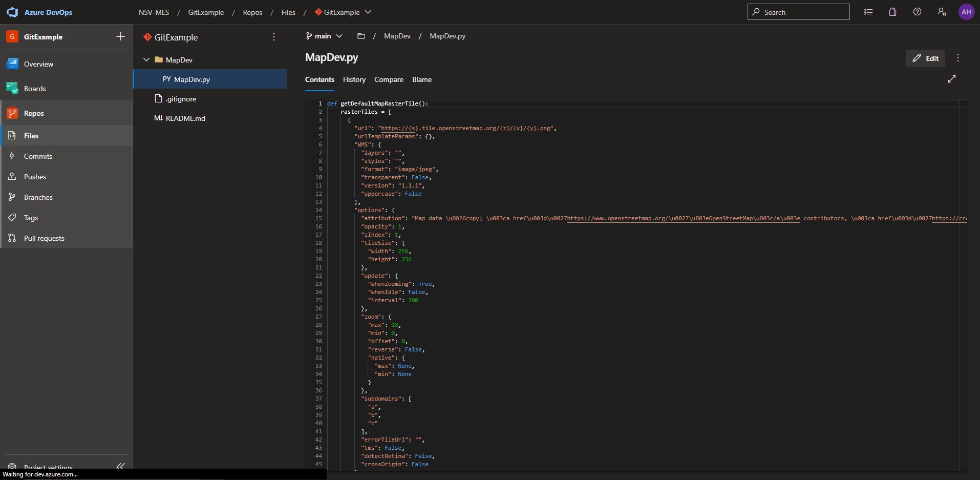Open the Marketplace bag icon
Screen dimensions: 980x480
tap(892, 11)
